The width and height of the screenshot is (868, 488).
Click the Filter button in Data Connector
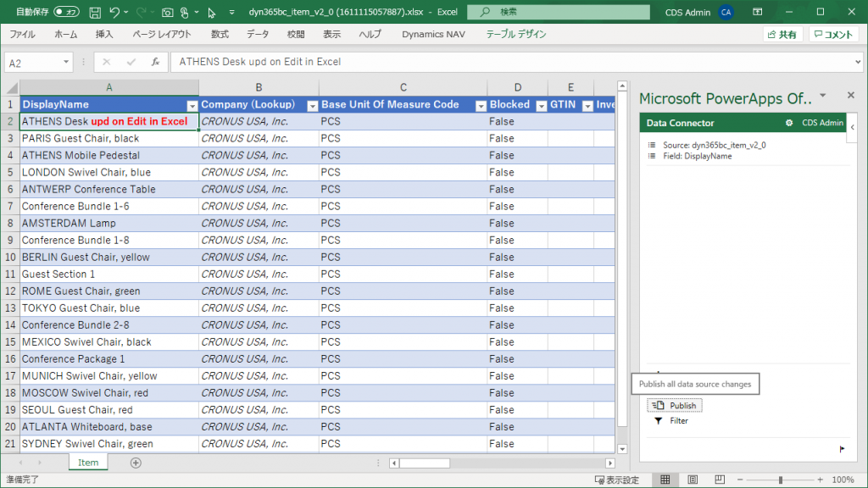671,421
